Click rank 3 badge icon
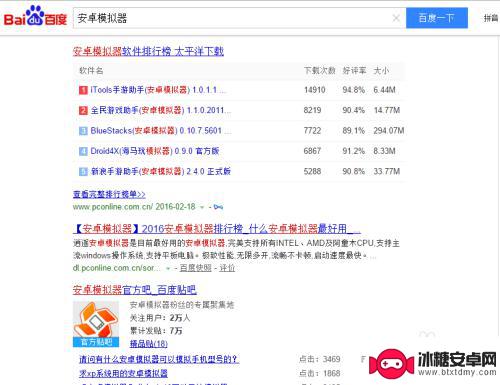 point(83,131)
